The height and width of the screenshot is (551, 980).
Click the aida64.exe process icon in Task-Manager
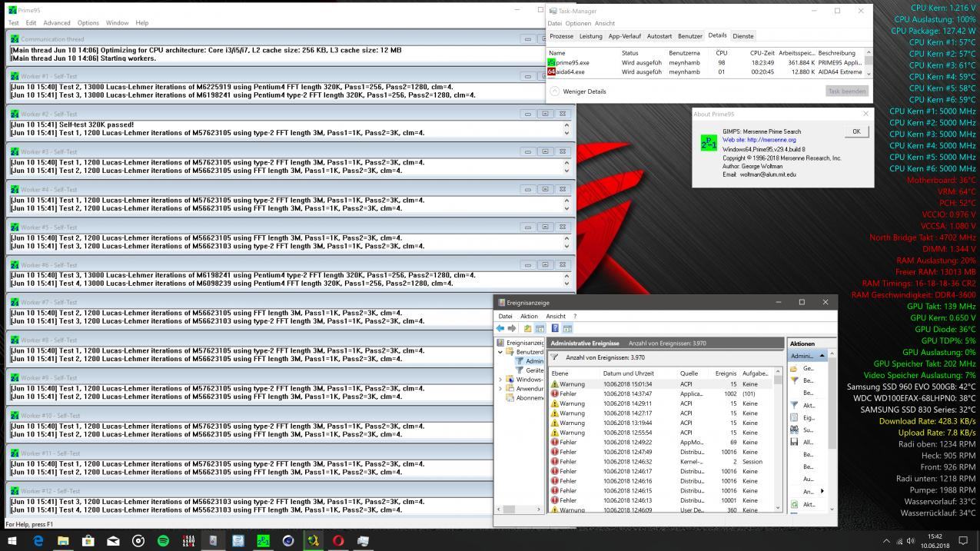click(551, 71)
